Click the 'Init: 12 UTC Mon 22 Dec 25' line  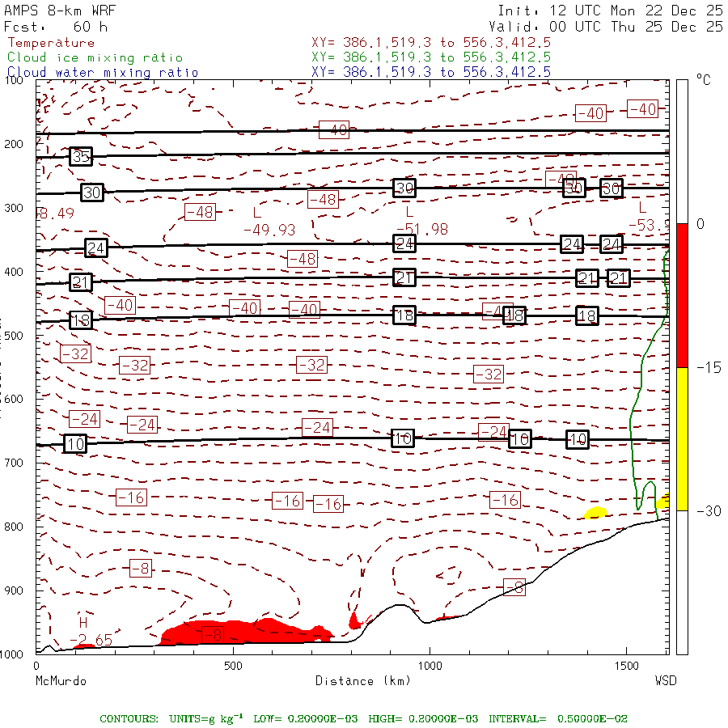610,11
